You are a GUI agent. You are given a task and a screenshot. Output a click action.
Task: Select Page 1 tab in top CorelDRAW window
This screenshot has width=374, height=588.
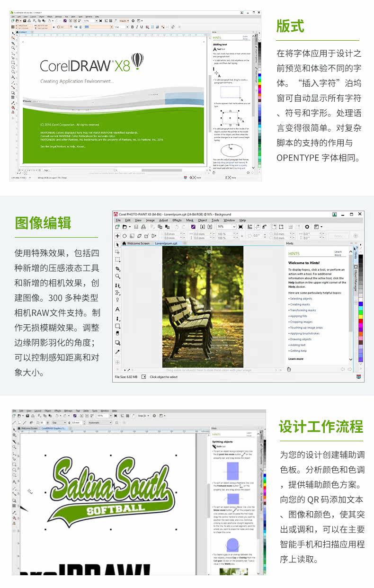[47, 169]
